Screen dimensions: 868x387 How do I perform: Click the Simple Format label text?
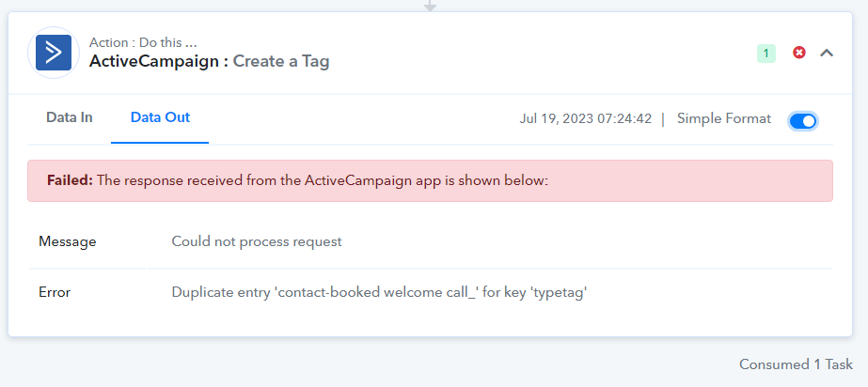point(724,119)
